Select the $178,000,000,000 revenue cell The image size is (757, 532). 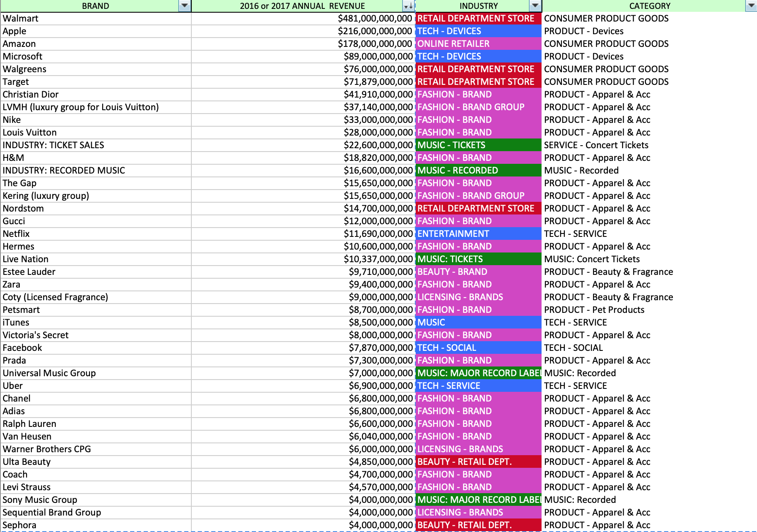pyautogui.click(x=303, y=44)
